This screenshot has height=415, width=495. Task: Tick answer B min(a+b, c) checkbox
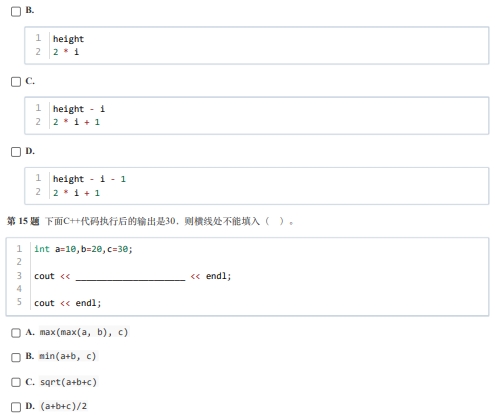(x=16, y=357)
